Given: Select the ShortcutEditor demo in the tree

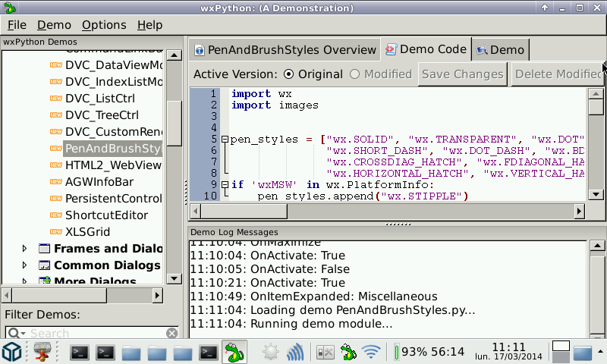Looking at the screenshot, I should pyautogui.click(x=106, y=215).
